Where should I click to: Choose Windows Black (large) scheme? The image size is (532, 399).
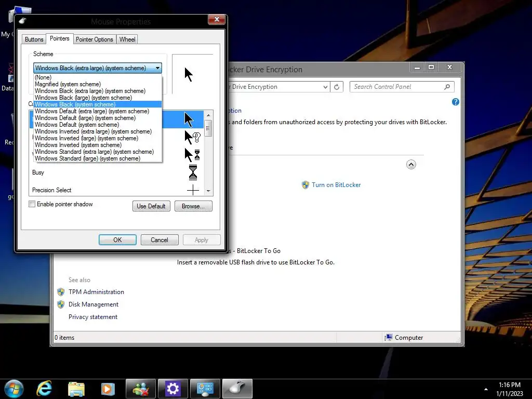tap(98, 98)
